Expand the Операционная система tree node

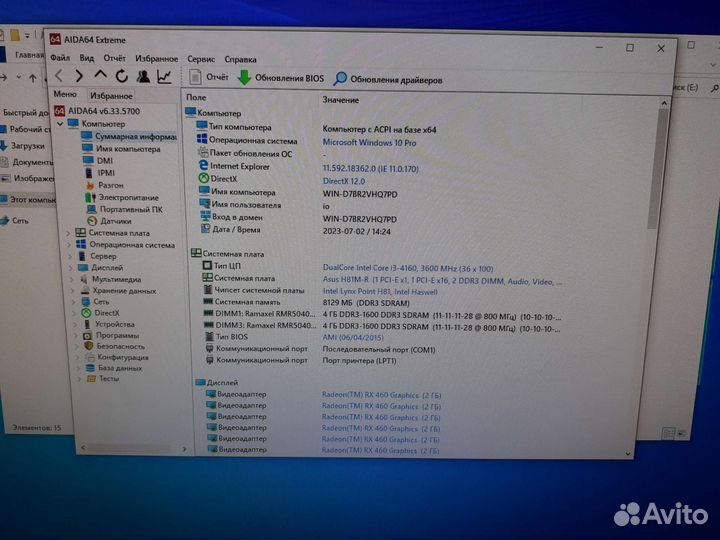coord(69,245)
